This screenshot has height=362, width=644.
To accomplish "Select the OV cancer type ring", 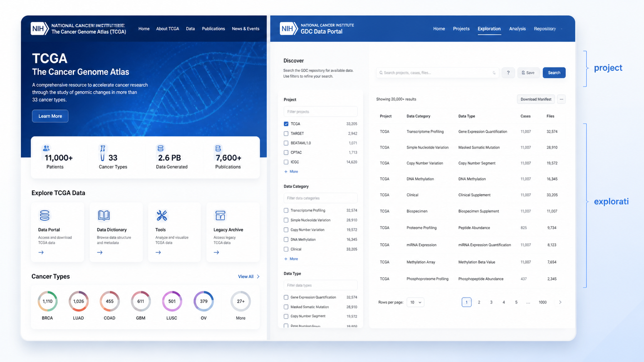I will coord(204,301).
